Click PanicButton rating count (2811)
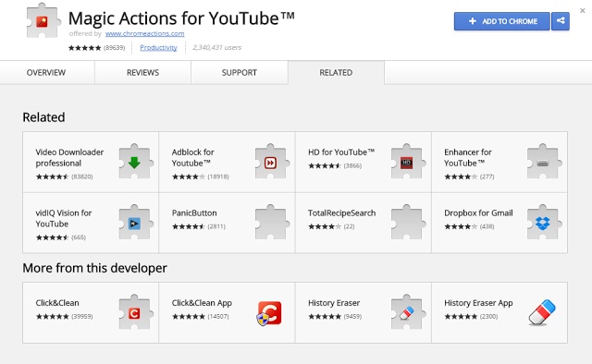Screen dimensions: 592x364 point(216,226)
